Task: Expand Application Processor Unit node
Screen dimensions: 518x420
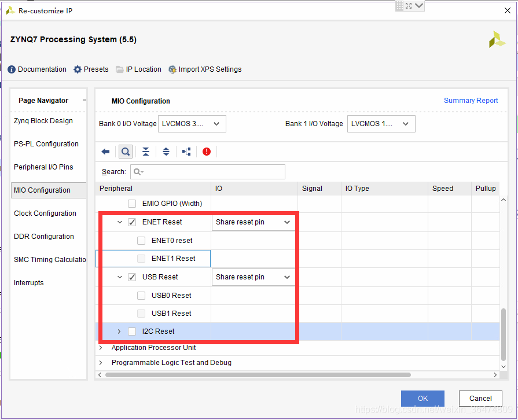Action: tap(101, 347)
